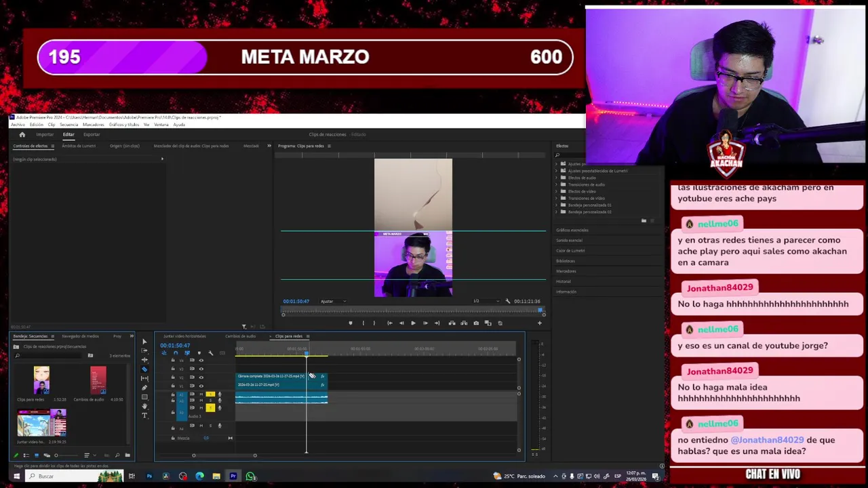
Task: Open timeline display settings wrench
Action: (x=210, y=353)
